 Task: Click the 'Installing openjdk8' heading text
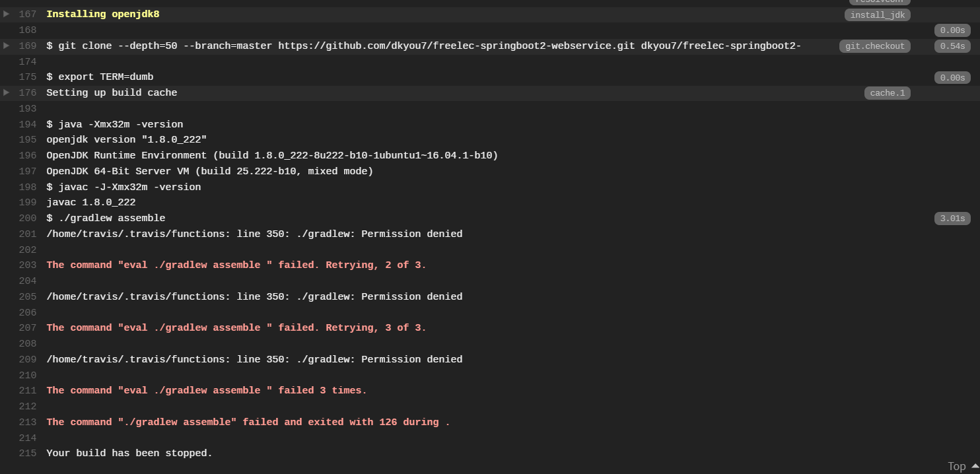point(103,15)
